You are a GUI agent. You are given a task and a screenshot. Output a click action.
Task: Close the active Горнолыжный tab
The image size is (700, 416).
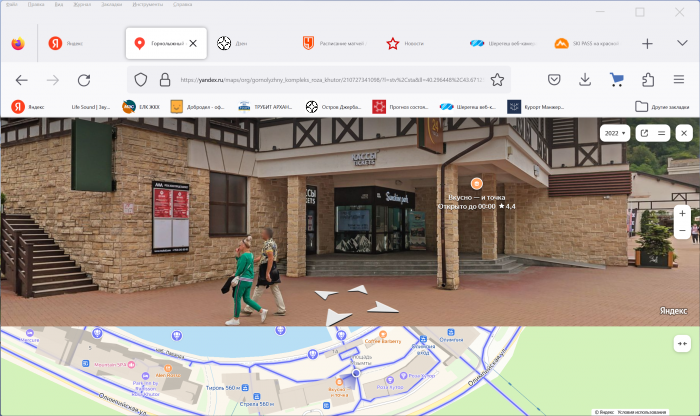[x=193, y=43]
